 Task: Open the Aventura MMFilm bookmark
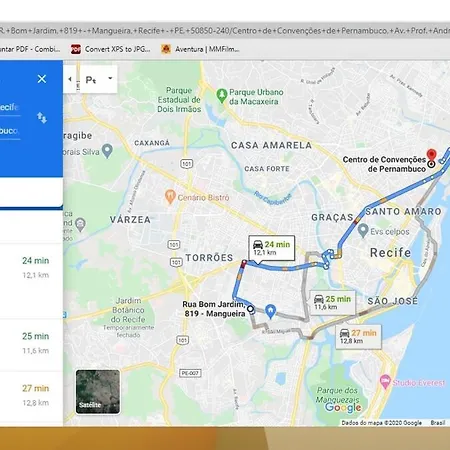(200, 49)
